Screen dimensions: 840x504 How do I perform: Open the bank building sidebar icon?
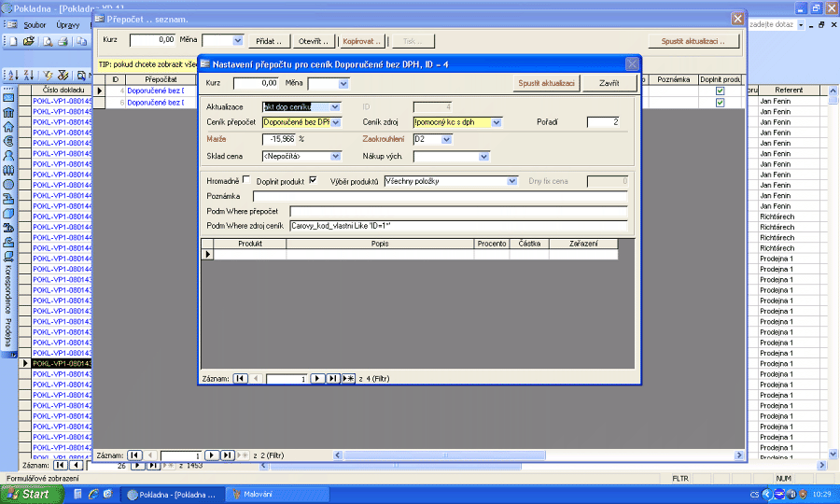[x=8, y=113]
